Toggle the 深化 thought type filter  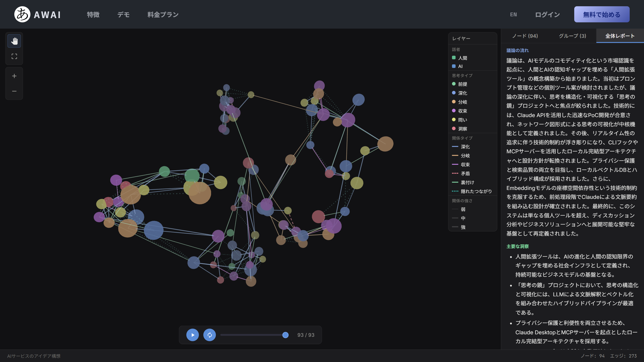coord(460,93)
